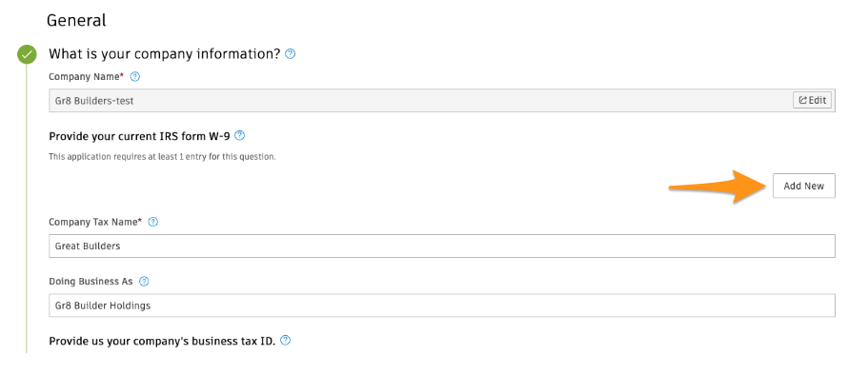Edit the Gr8 Builders-test company name
The width and height of the screenshot is (868, 375).
click(x=812, y=100)
